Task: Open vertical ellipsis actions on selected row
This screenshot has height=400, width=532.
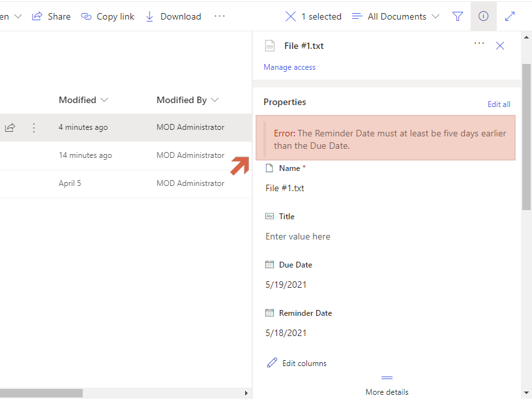Action: point(34,128)
